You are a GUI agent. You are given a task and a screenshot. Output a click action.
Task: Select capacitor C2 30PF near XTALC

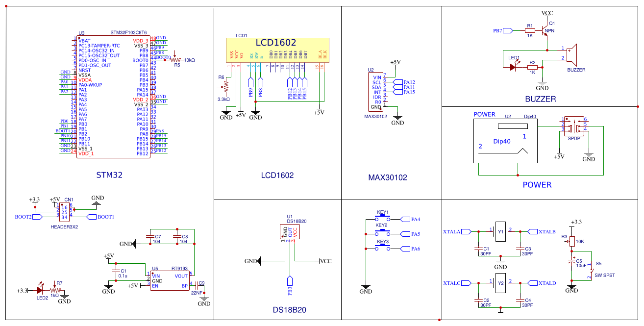[478, 301]
